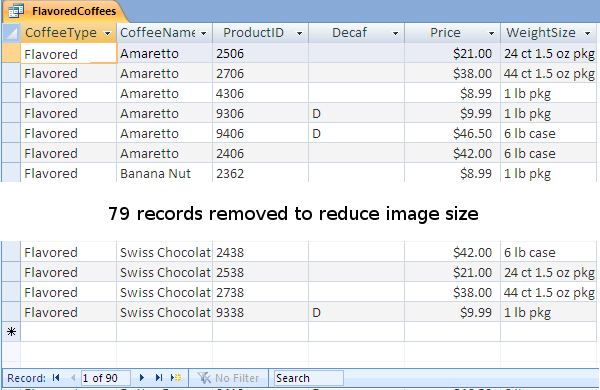Click the Decaf column header
Image resolution: width=600 pixels, height=390 pixels.
(x=357, y=33)
